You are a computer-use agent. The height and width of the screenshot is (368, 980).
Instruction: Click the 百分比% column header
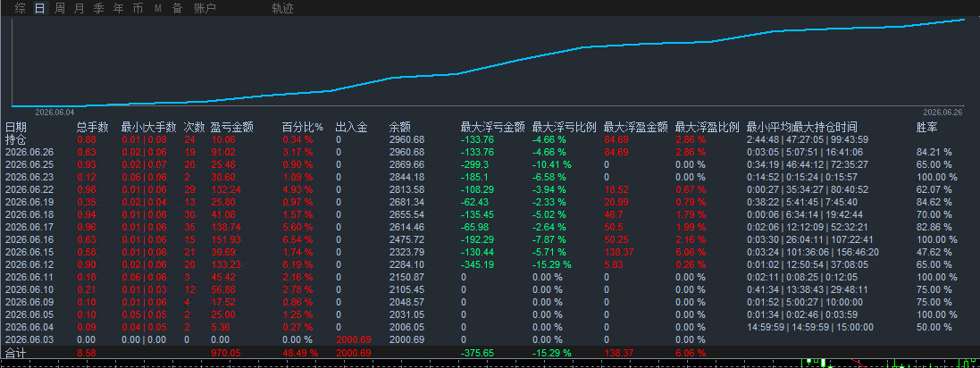click(303, 128)
